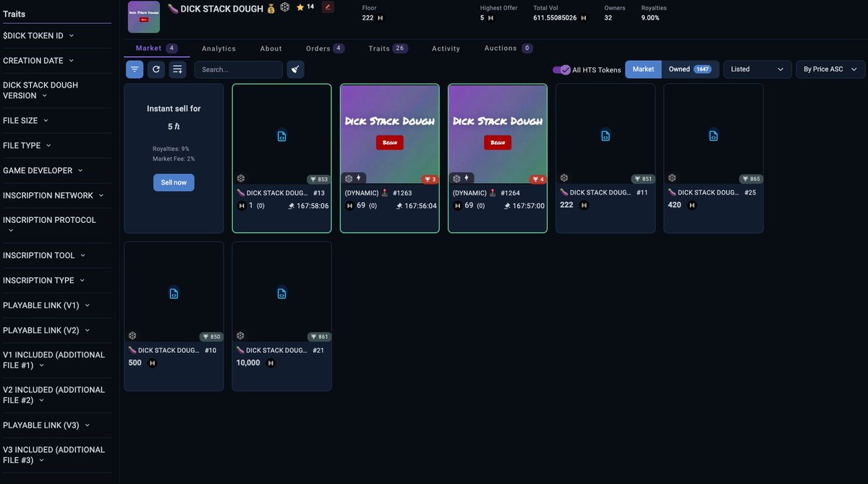Expand V2 INCLUDED (ADDITIONAL FILE #2) trait
Viewport: 868px width, 484px height.
click(x=54, y=395)
